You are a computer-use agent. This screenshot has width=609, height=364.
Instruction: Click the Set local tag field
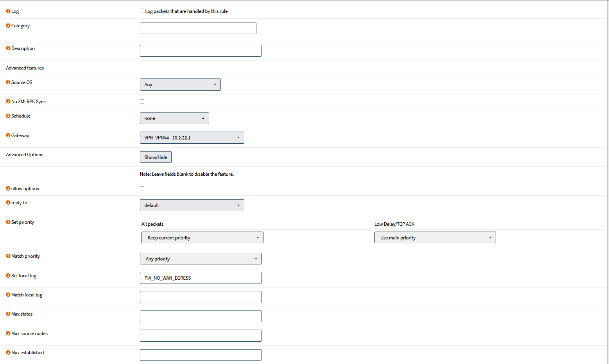201,278
